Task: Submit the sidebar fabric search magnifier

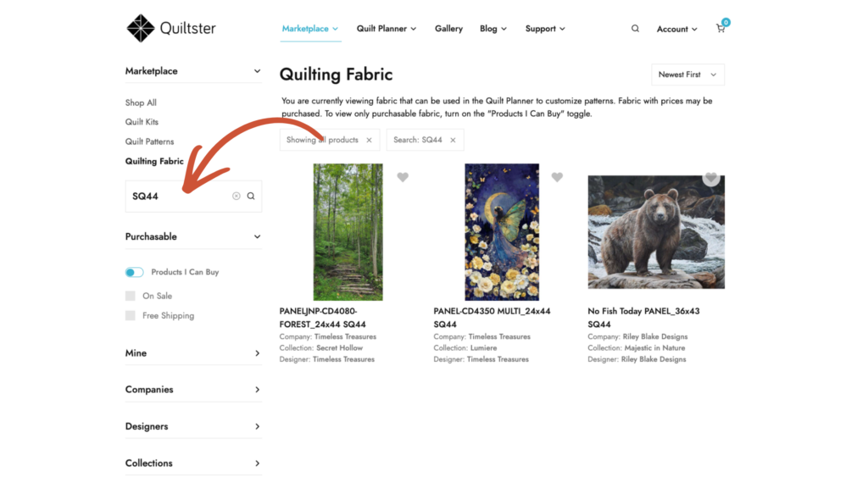Action: [251, 196]
